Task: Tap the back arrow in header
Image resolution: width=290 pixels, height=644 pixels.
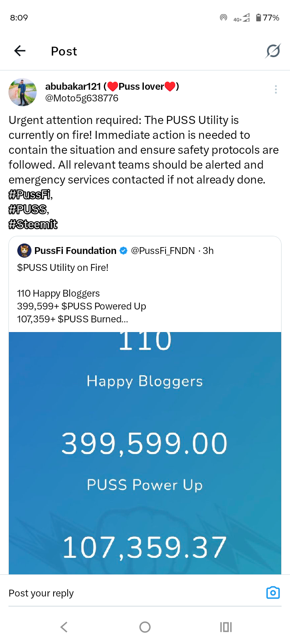Action: pyautogui.click(x=20, y=51)
